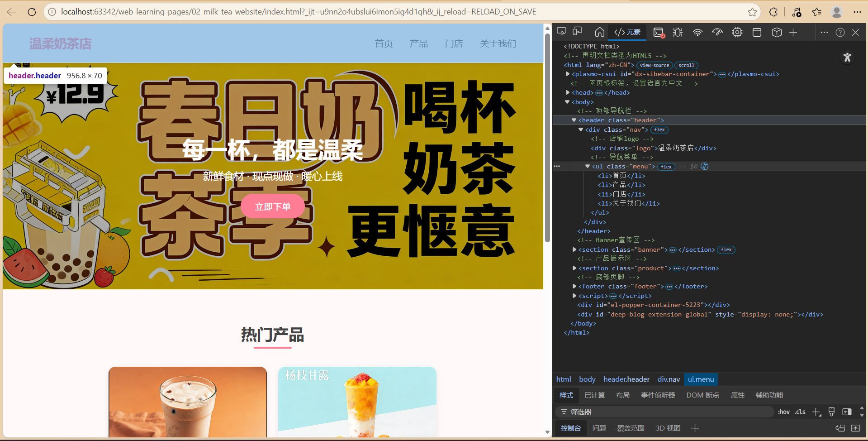
Task: Open the 事件侦听器 tab
Action: pyautogui.click(x=658, y=395)
